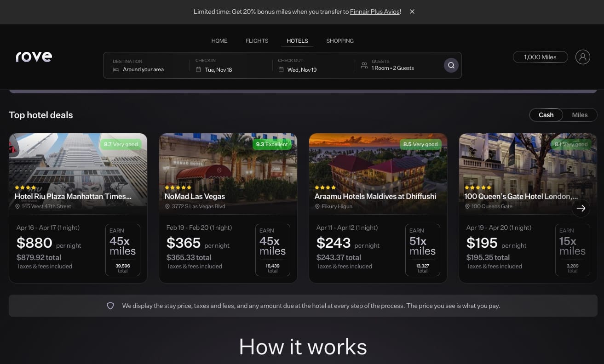Click the location pin beside 145 West 47th Street
The image size is (604, 364).
tap(17, 206)
